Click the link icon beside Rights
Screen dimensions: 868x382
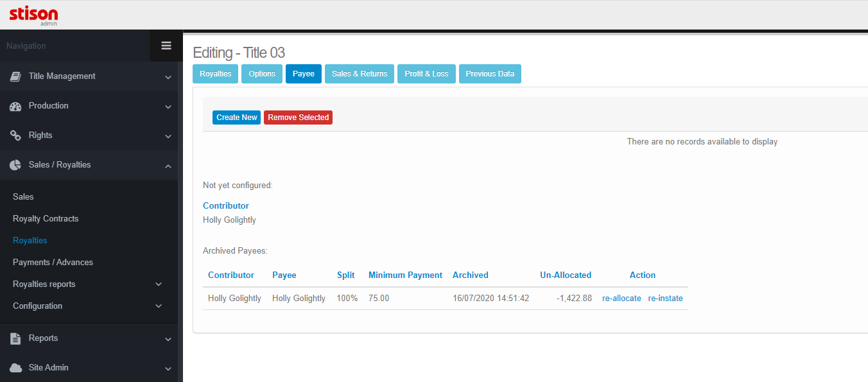pos(15,135)
